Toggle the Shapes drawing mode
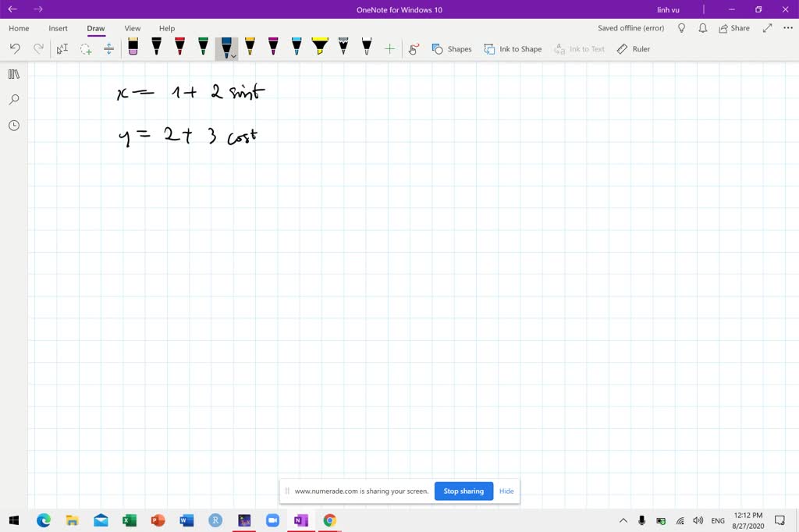The width and height of the screenshot is (799, 532). tap(452, 48)
